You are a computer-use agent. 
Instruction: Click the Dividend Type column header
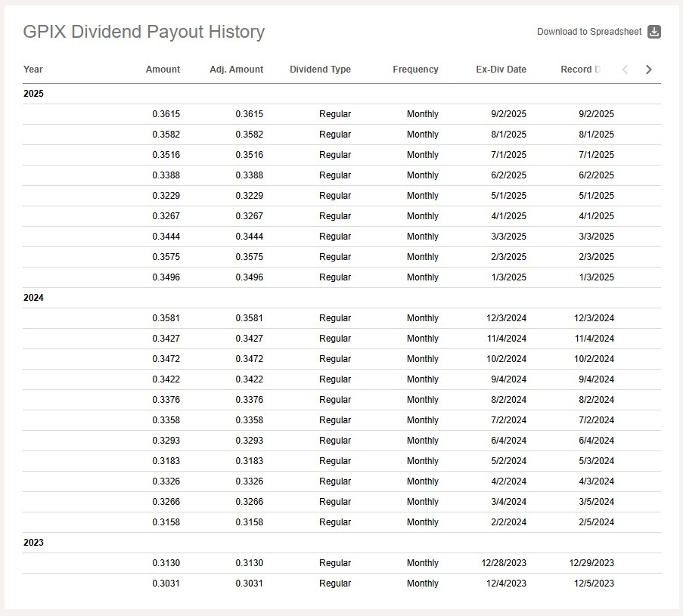[x=320, y=70]
